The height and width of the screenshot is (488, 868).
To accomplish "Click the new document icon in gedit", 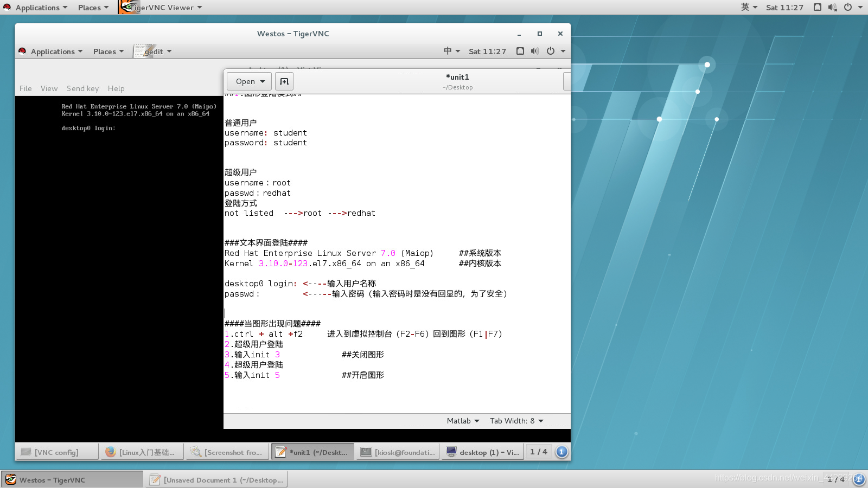I will click(x=284, y=81).
